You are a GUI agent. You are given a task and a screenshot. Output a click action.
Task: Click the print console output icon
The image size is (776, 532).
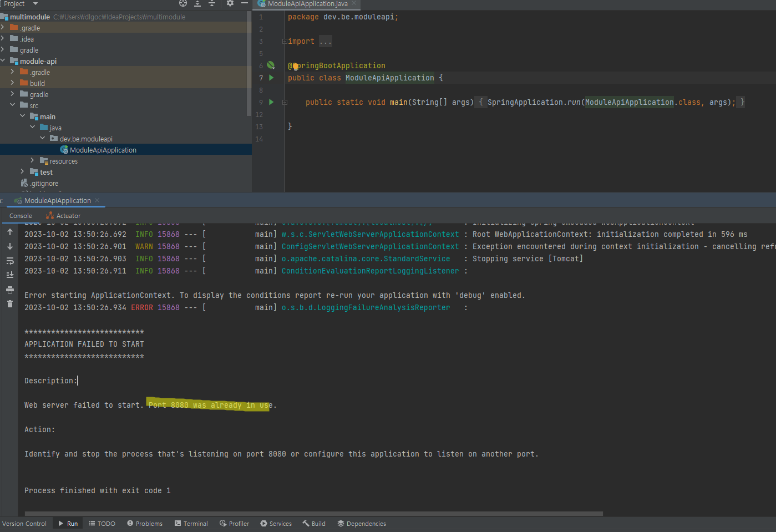point(10,290)
